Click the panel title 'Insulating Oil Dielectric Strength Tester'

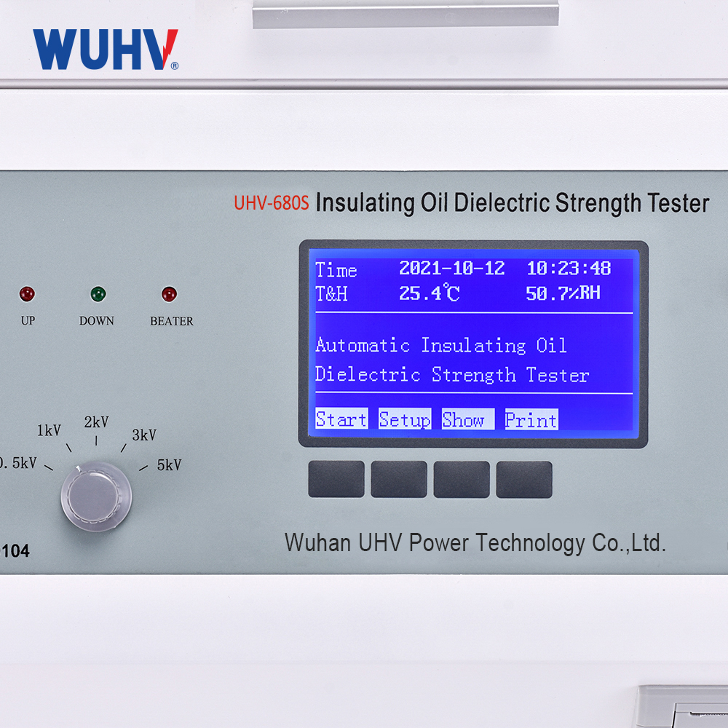pos(513,203)
